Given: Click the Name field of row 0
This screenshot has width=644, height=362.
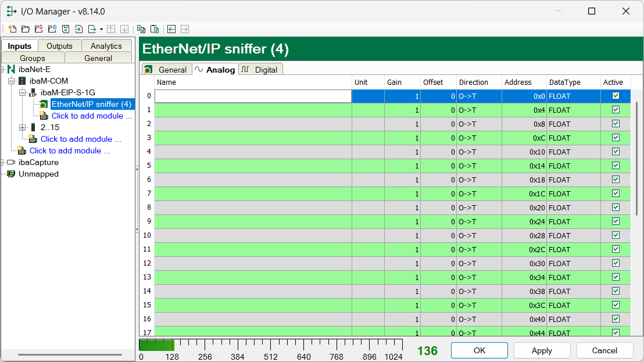Looking at the screenshot, I should [x=253, y=96].
